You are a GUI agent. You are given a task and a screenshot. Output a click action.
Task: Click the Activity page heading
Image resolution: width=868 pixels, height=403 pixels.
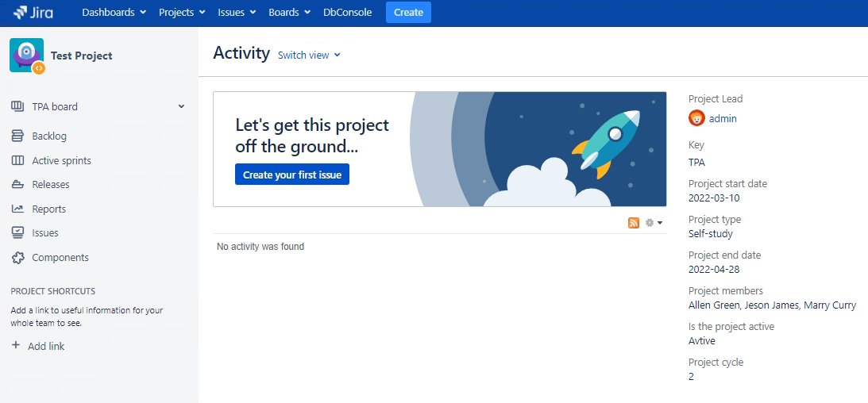[241, 54]
